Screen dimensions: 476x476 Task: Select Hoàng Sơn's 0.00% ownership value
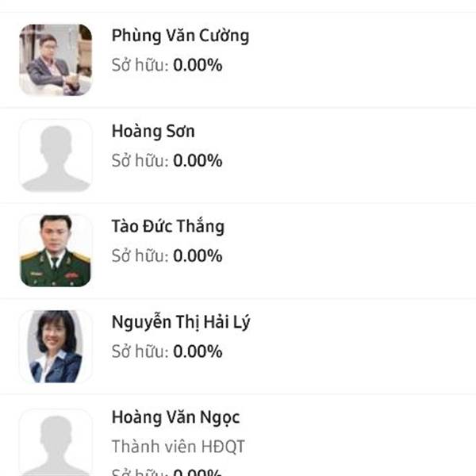point(198,161)
